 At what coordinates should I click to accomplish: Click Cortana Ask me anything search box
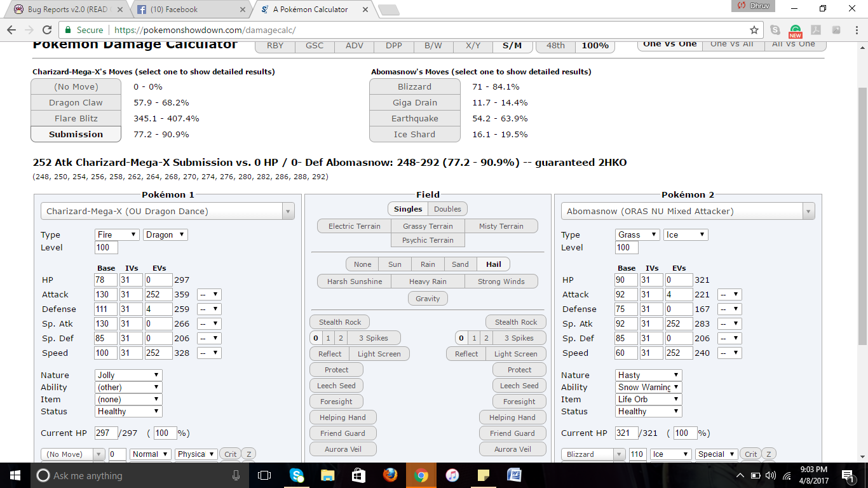[x=137, y=475]
